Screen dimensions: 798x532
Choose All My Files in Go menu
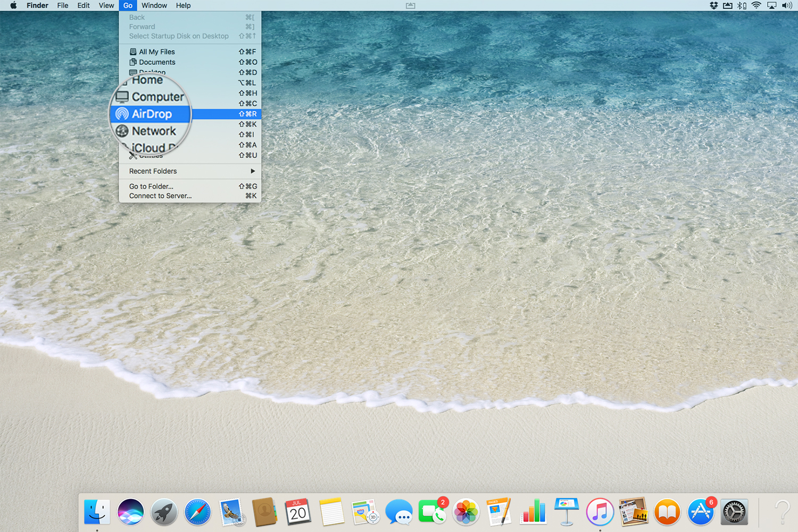click(x=190, y=52)
